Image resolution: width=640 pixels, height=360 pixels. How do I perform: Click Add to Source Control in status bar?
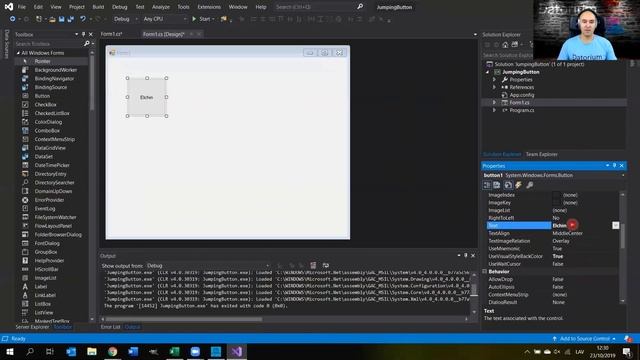584,339
